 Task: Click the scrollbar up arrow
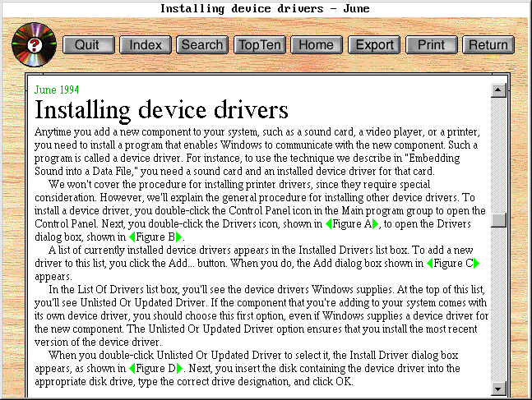coord(498,90)
